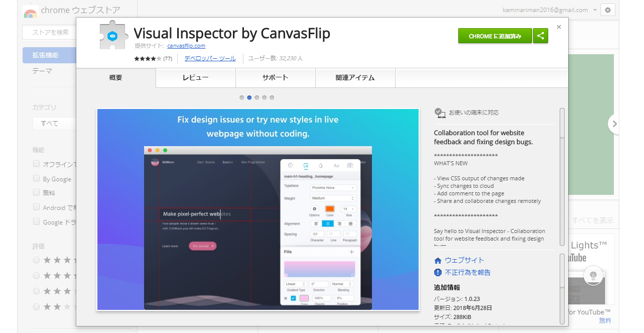Click the report abuse exclamation icon
This screenshot has height=333, width=644.
(x=438, y=272)
